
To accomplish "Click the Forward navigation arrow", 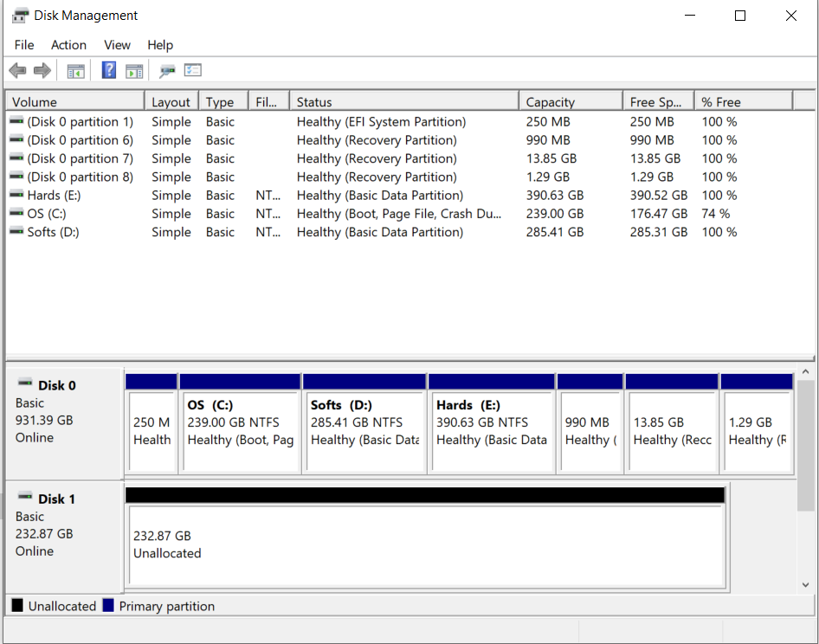I will [42, 70].
